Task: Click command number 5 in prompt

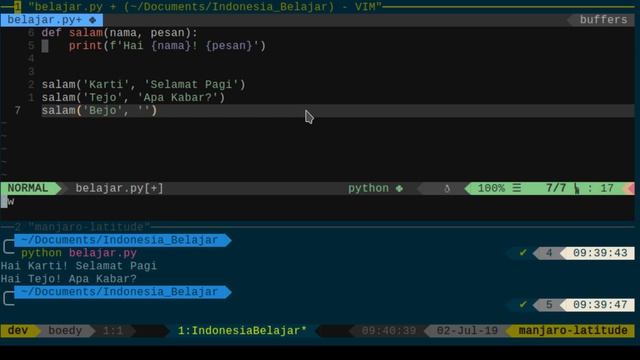Action: (549, 305)
